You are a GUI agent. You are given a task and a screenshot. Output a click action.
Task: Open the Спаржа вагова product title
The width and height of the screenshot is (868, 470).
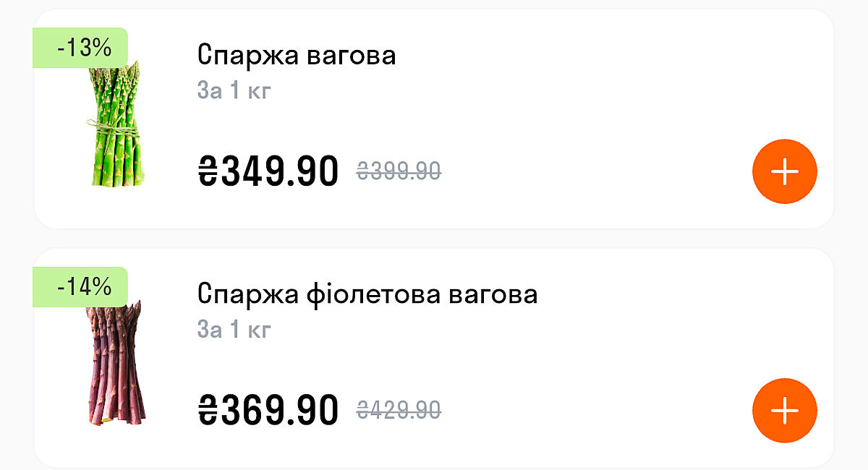(297, 56)
